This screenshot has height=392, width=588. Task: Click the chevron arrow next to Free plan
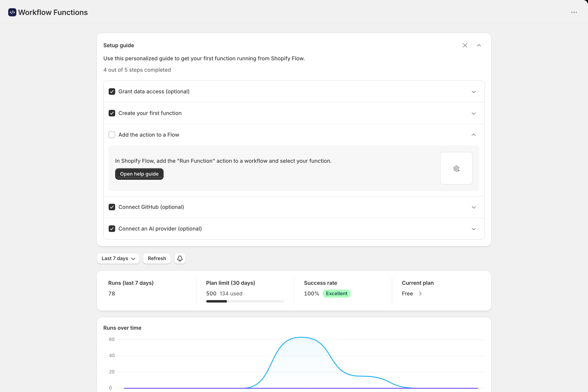[x=420, y=294]
